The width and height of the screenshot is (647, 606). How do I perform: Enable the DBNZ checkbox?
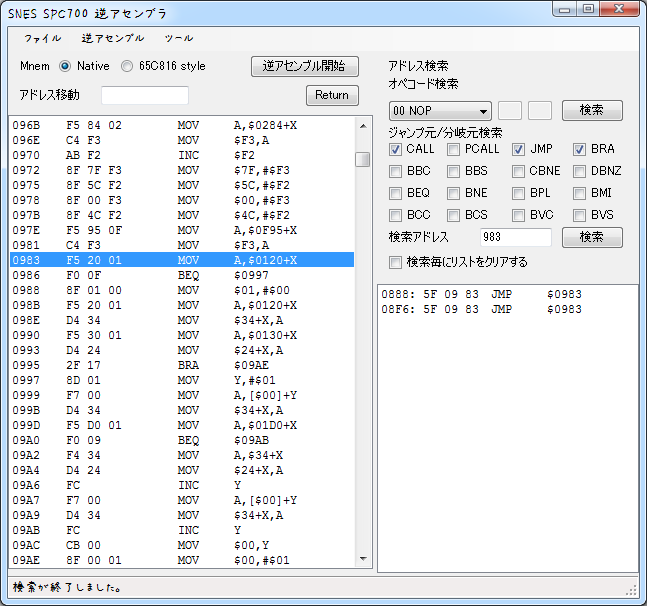point(579,171)
